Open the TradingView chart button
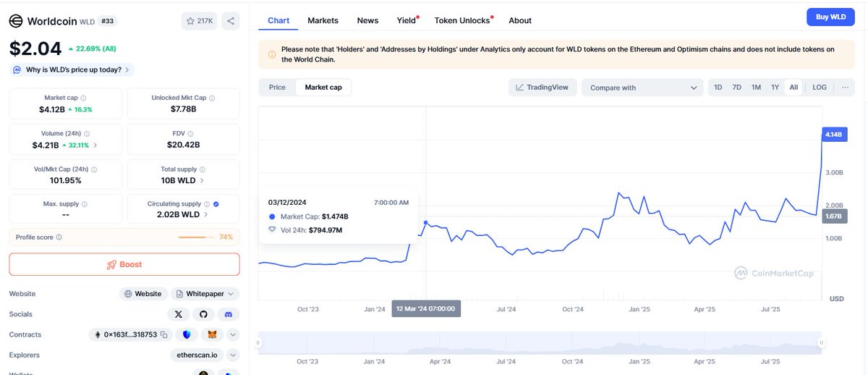The image size is (868, 375). (x=542, y=88)
